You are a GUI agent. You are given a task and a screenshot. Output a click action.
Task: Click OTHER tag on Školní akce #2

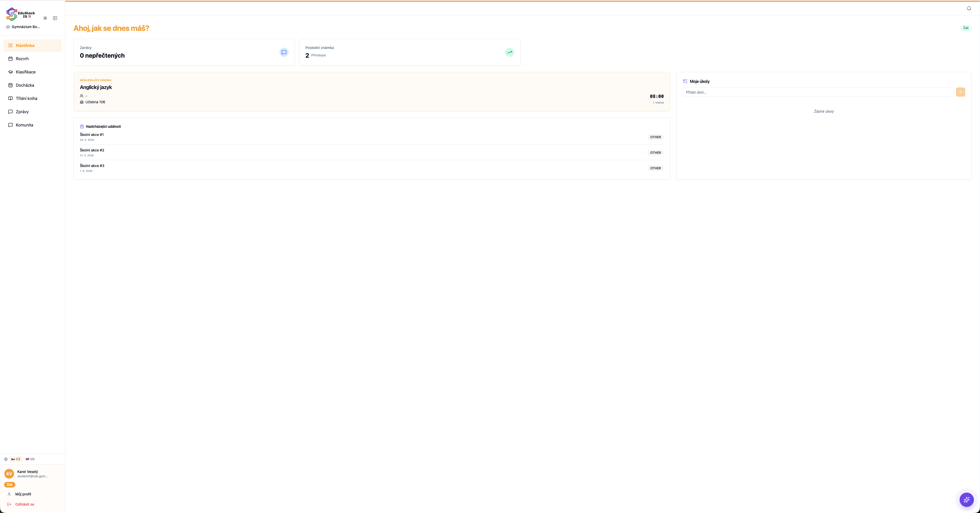coord(655,153)
